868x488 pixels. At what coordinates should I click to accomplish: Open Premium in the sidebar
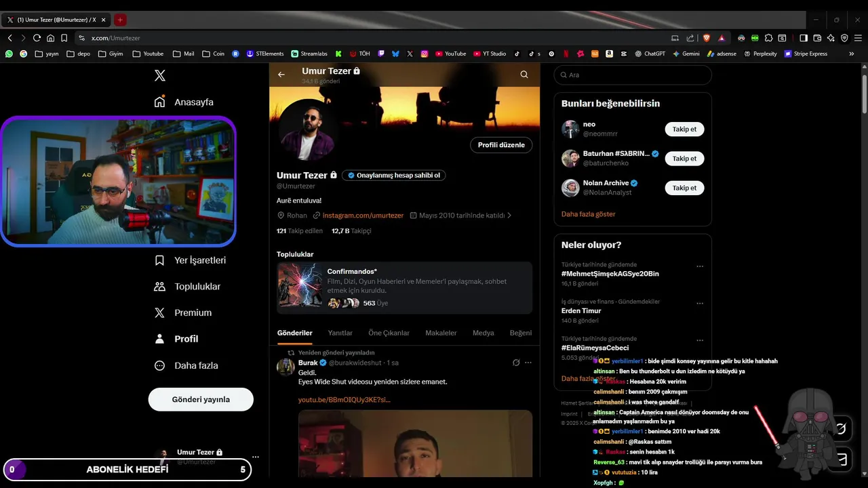tap(183, 312)
